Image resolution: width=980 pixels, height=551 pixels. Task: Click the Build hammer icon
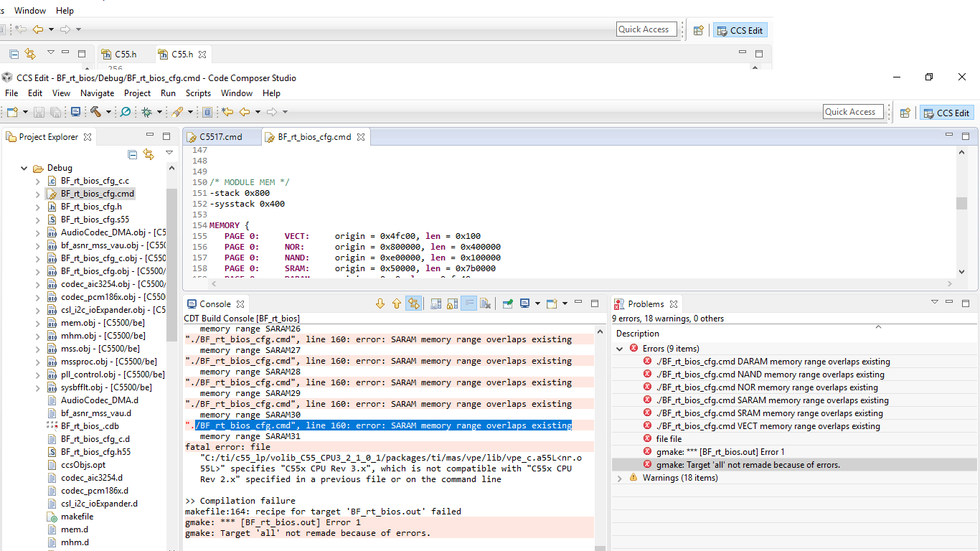pos(95,112)
